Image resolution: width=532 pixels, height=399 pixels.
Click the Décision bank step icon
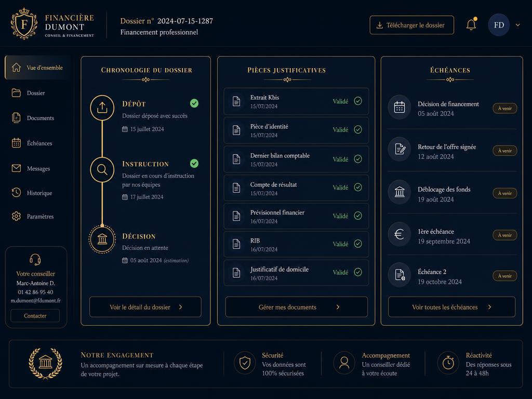[102, 239]
